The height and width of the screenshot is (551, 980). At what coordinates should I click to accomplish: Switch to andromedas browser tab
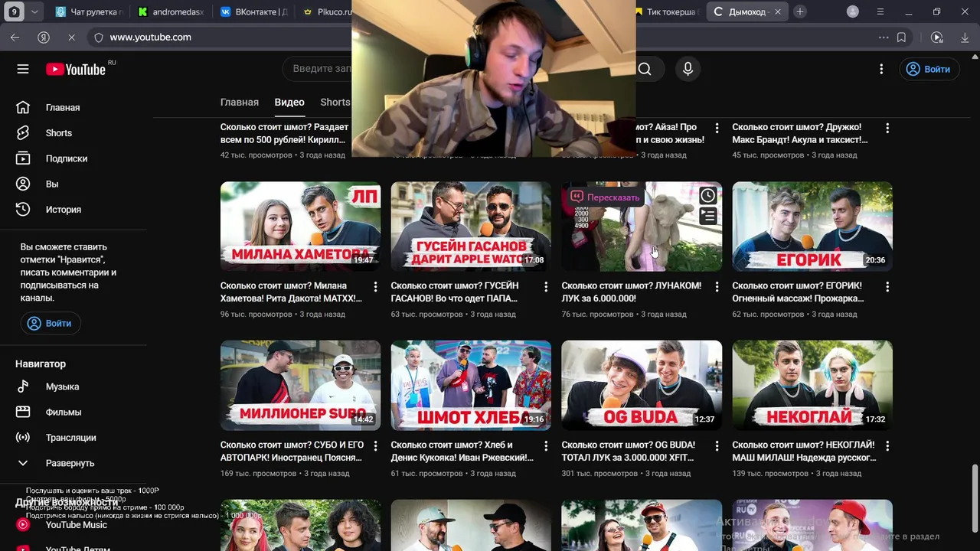171,11
